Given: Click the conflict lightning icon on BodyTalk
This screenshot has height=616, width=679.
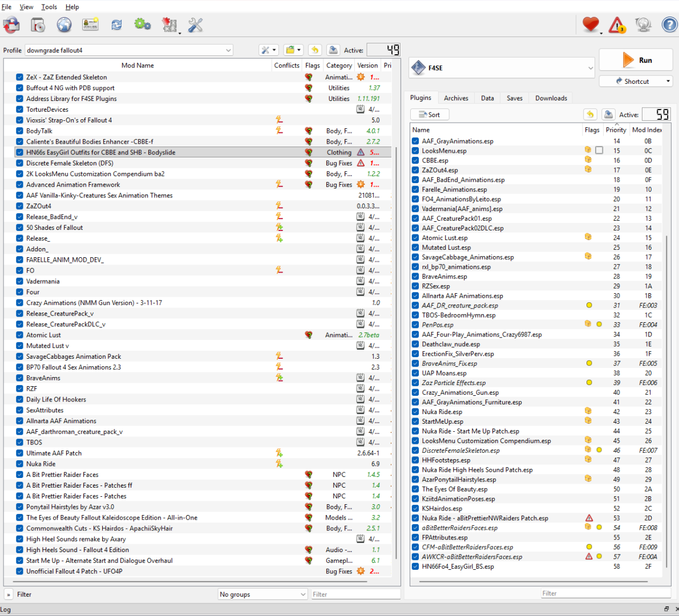Looking at the screenshot, I should 280,130.
